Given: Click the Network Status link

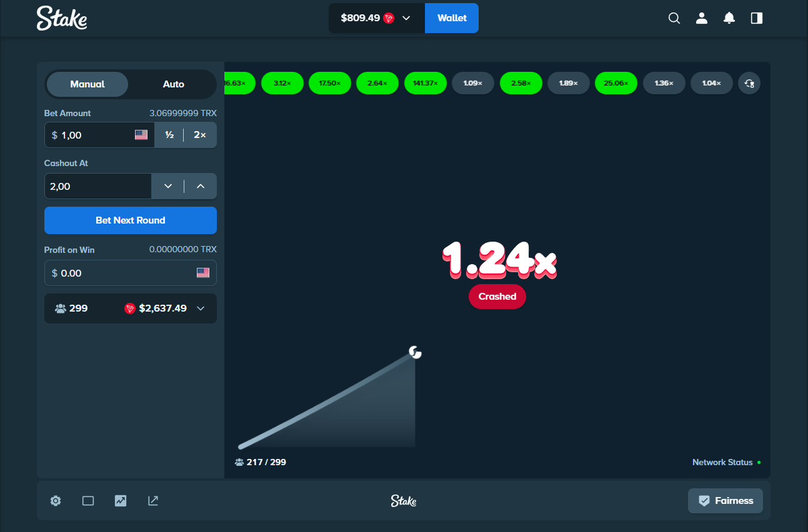Looking at the screenshot, I should (x=722, y=463).
